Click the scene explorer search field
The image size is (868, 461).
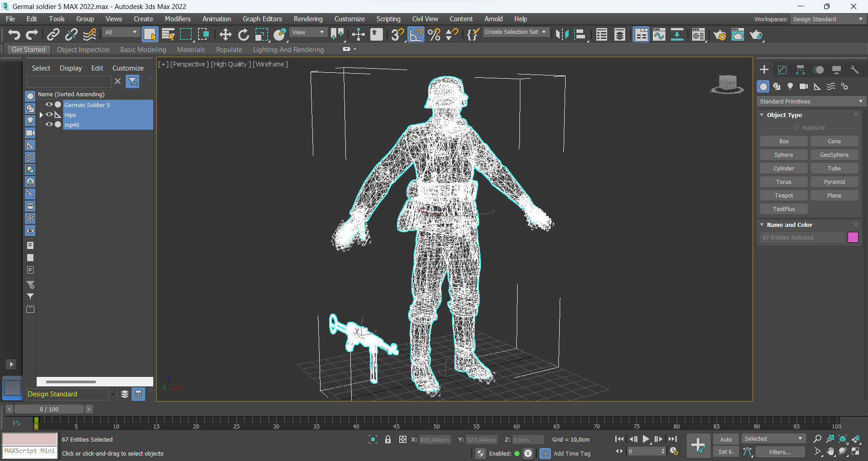click(x=69, y=81)
